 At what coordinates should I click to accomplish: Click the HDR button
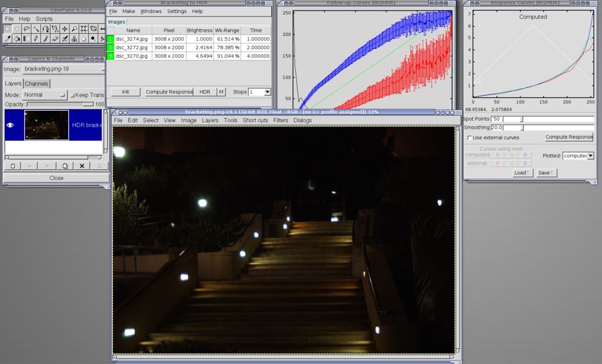[205, 92]
